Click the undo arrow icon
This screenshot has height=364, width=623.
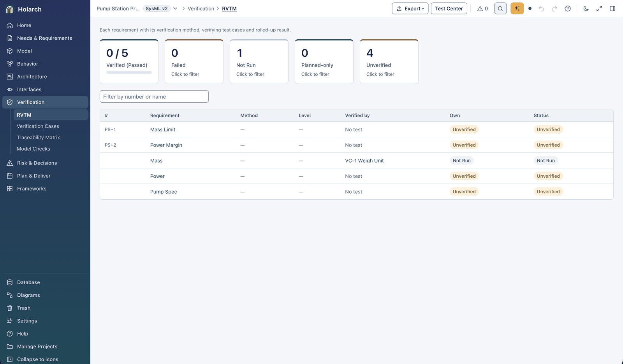(x=541, y=9)
